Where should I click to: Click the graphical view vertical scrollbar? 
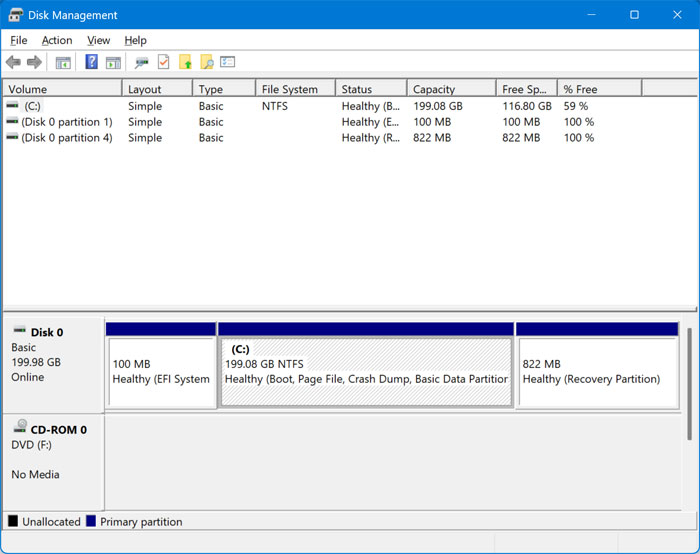(x=689, y=384)
